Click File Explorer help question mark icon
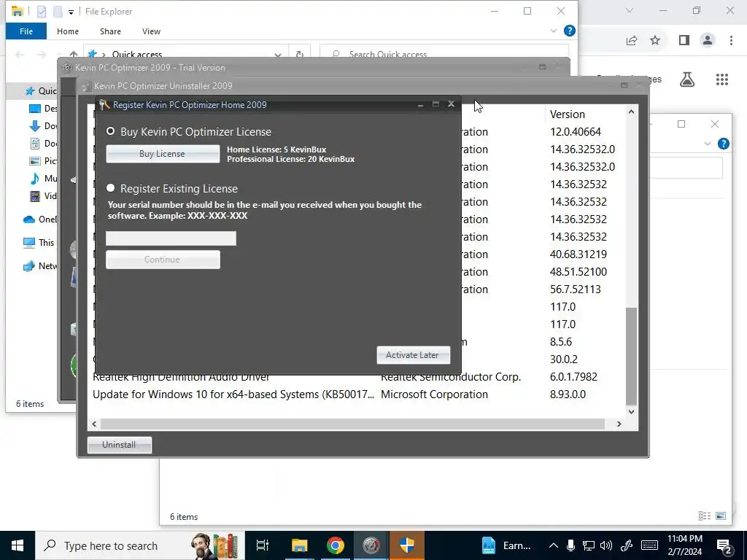 point(569,31)
